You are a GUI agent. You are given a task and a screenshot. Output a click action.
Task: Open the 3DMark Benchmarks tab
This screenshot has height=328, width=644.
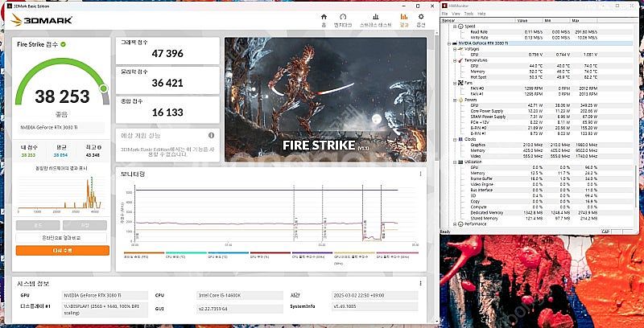[343, 20]
